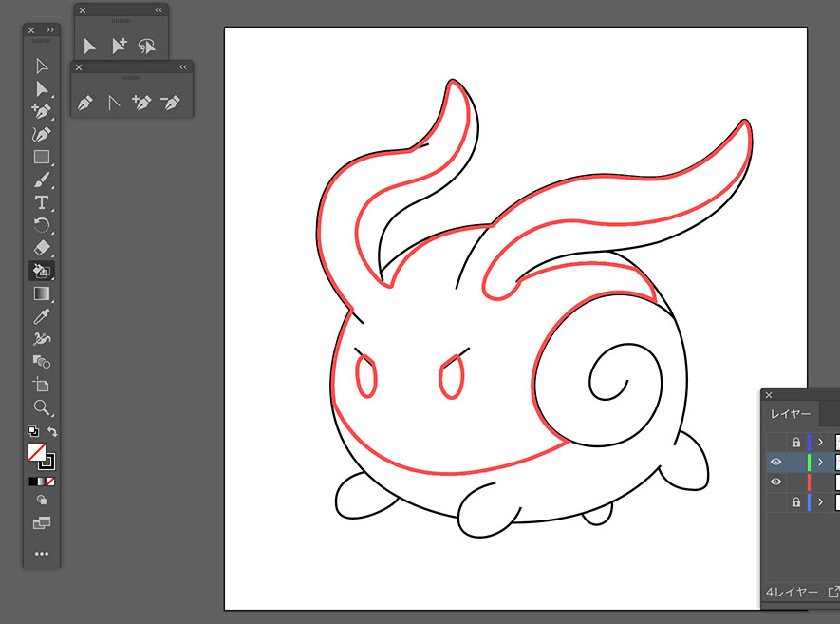The height and width of the screenshot is (624, 840).
Task: Click the export icon in Layers panel footer
Action: [x=833, y=592]
